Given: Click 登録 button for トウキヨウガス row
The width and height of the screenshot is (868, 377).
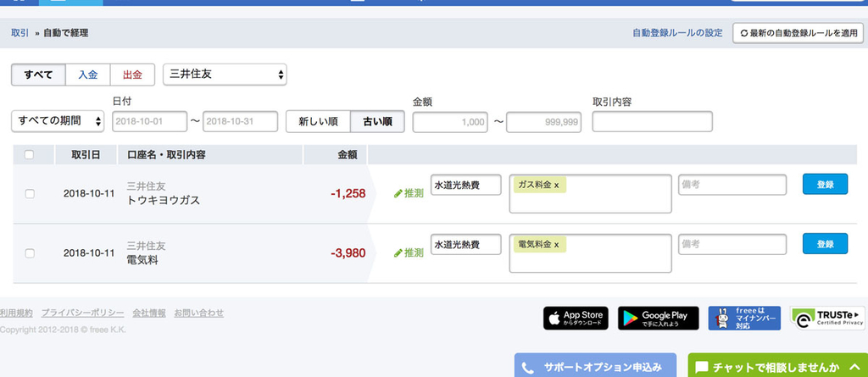Looking at the screenshot, I should [825, 185].
